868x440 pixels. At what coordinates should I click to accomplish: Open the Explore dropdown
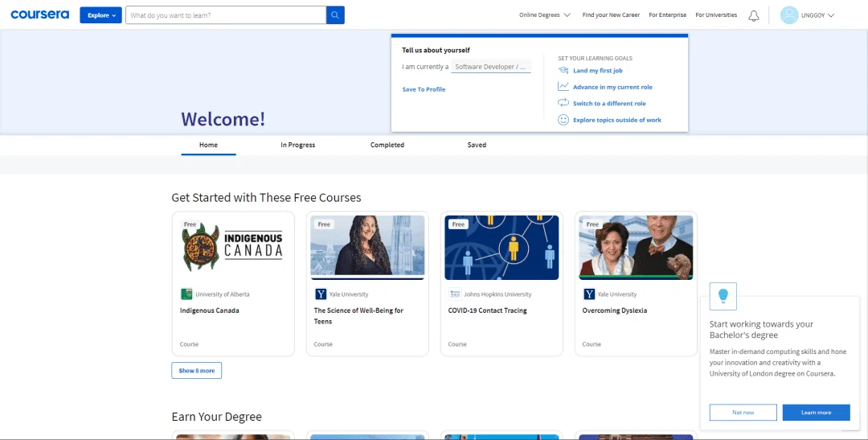[100, 15]
